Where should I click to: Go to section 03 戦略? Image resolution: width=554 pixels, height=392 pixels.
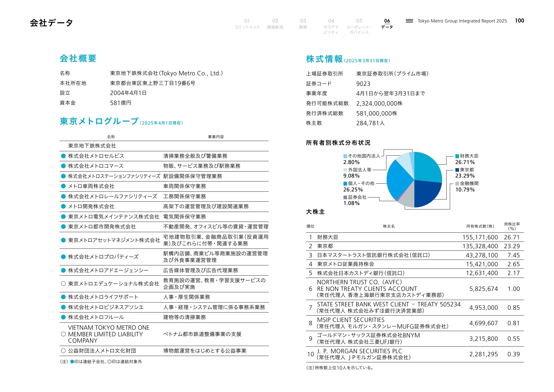303,24
